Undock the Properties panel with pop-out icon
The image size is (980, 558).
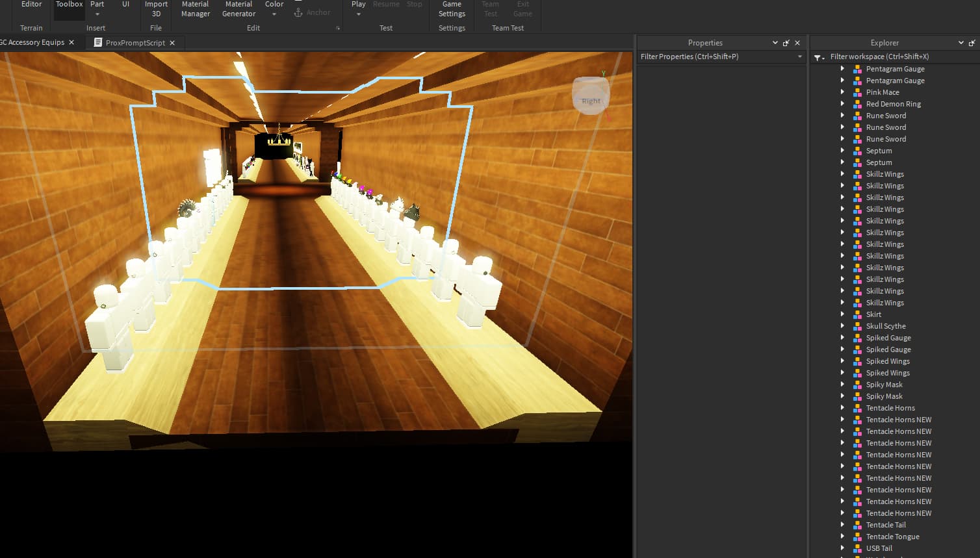point(786,43)
